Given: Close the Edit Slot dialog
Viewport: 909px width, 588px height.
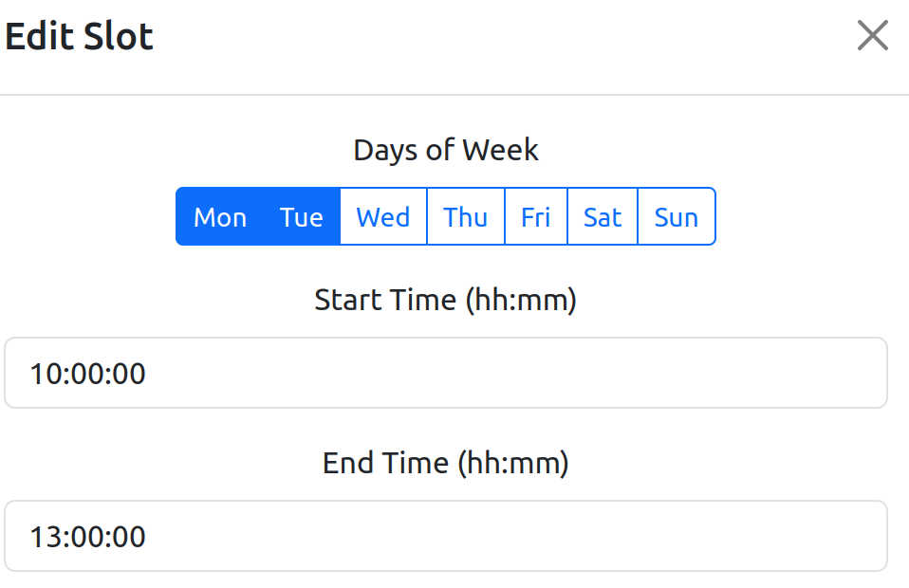Looking at the screenshot, I should (x=873, y=35).
